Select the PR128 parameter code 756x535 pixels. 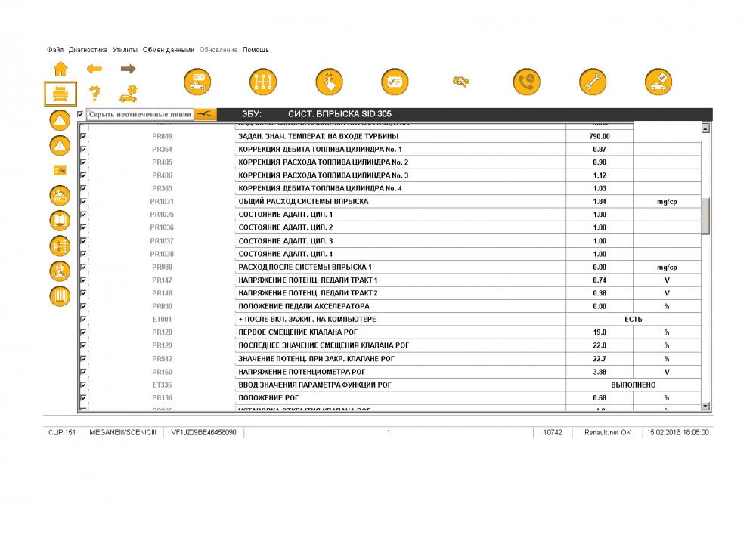tap(162, 332)
